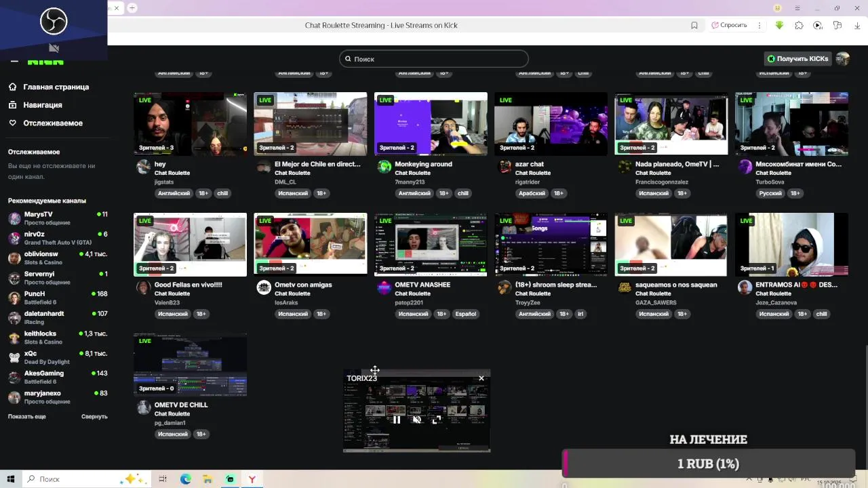Open the Windows Start menu
Image resolution: width=868 pixels, height=488 pixels.
(x=10, y=479)
